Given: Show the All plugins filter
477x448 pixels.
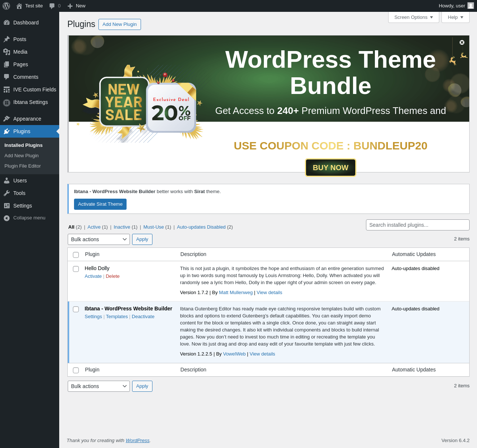Looking at the screenshot, I should (71, 227).
